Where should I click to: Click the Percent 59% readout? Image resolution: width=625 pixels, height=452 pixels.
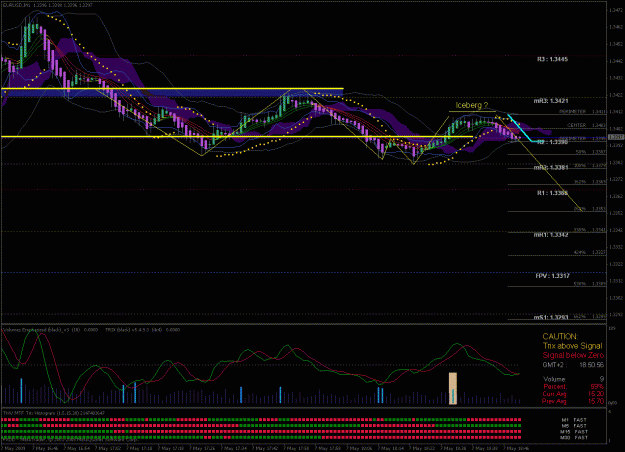(x=573, y=387)
